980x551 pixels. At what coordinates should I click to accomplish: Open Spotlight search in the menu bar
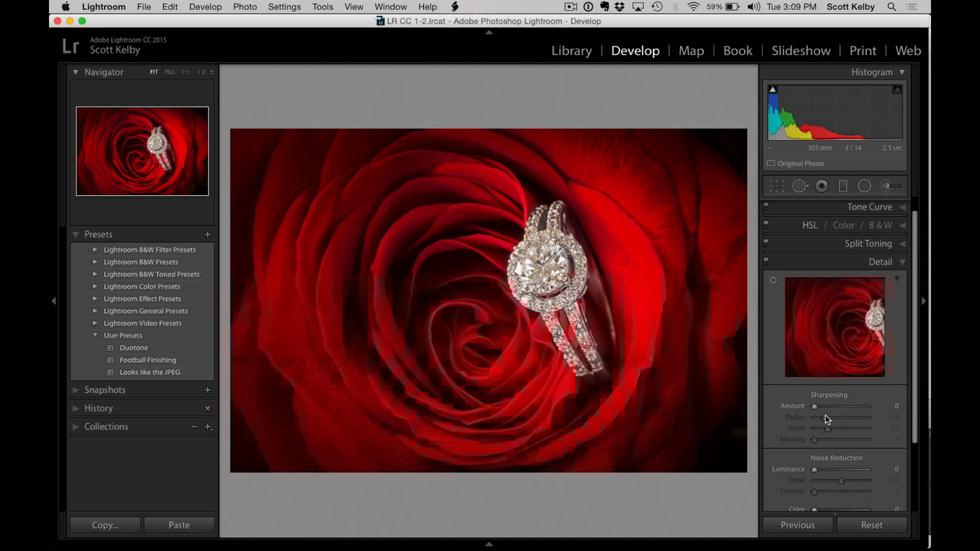click(890, 7)
